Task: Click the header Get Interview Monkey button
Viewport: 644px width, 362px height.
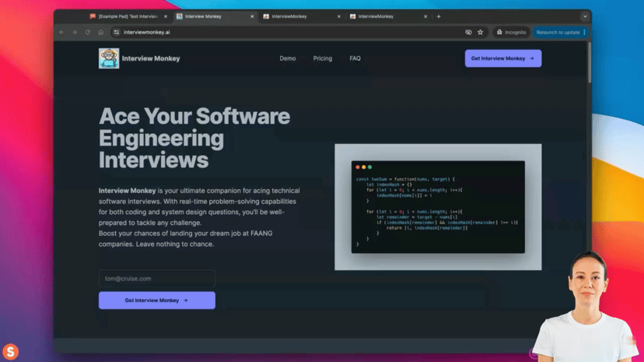Action: pyautogui.click(x=503, y=58)
